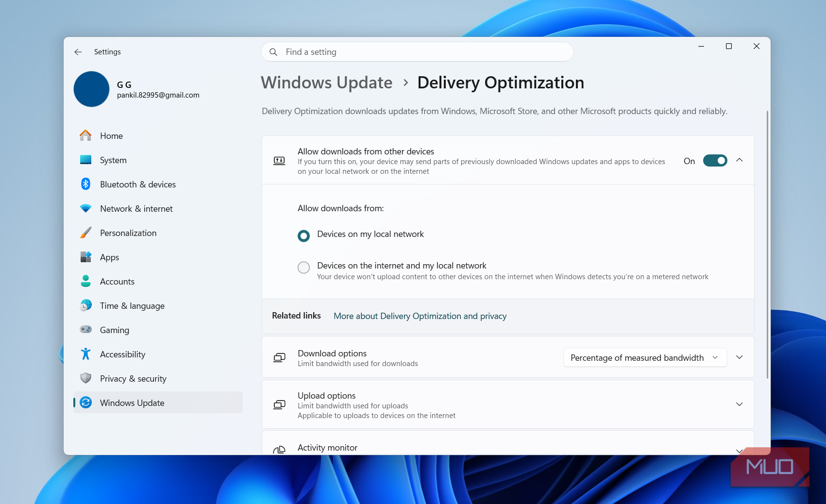Screen dimensions: 826x504
Task: Select Devices on my local network
Action: 303,236
